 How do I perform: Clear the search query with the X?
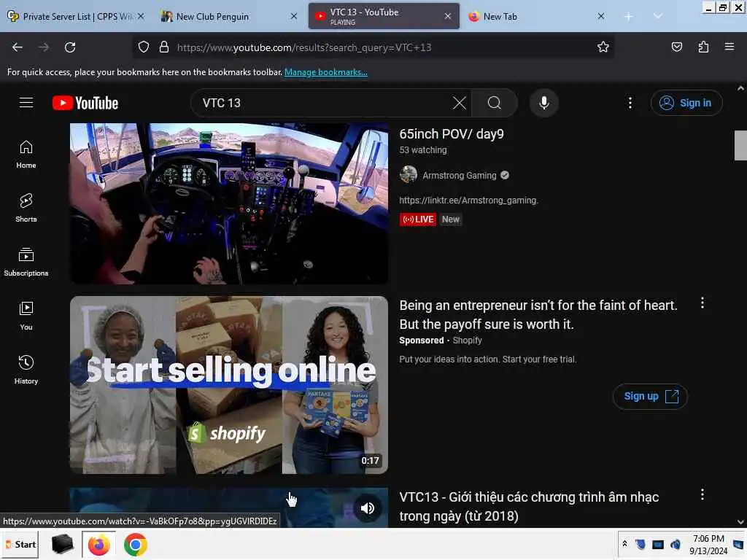(x=460, y=103)
